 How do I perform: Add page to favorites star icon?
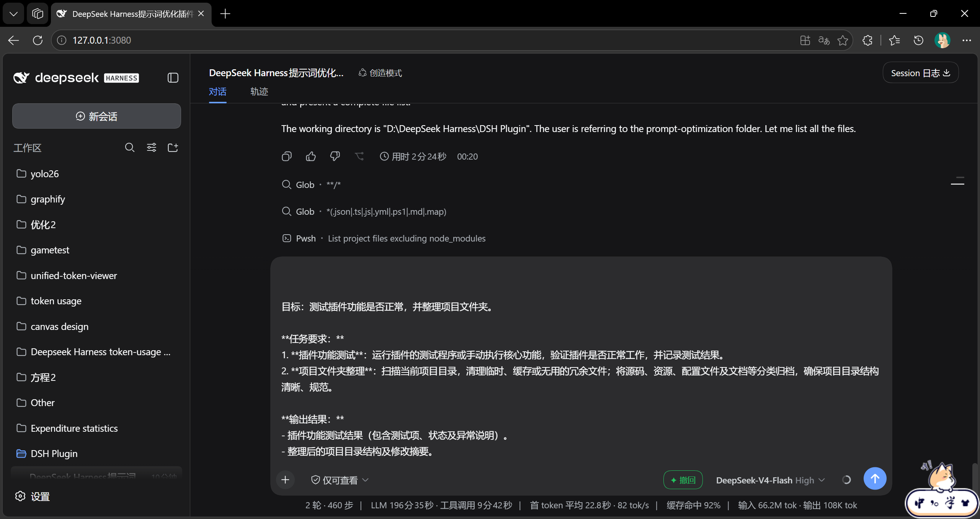click(843, 40)
